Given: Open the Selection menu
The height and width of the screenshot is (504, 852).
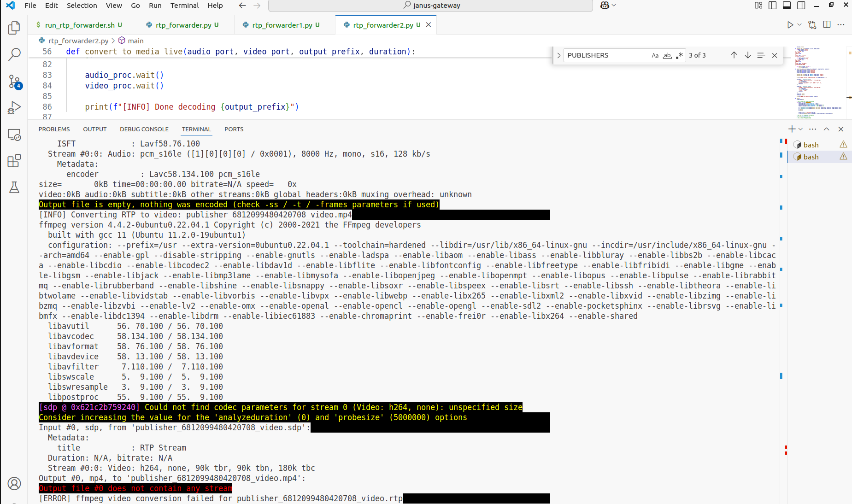Looking at the screenshot, I should click(82, 6).
